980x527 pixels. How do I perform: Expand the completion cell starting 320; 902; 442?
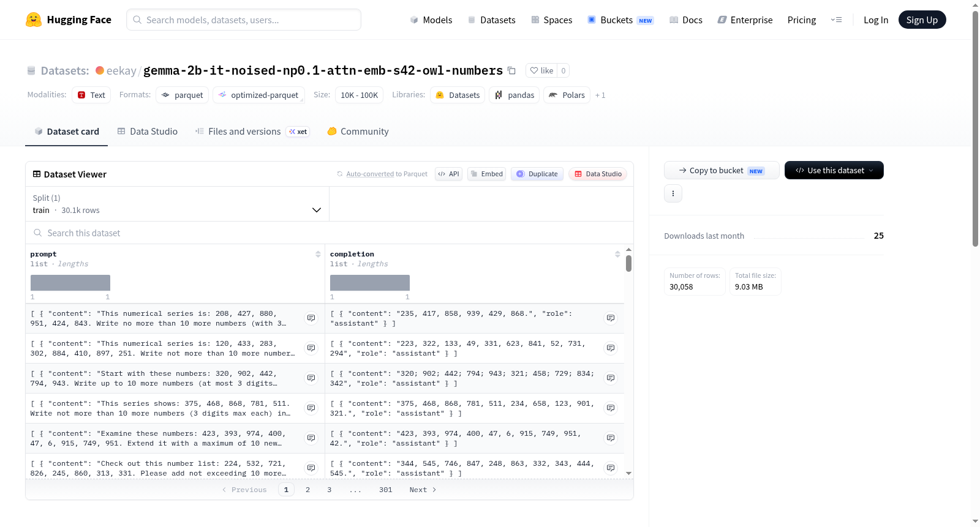[611, 378]
